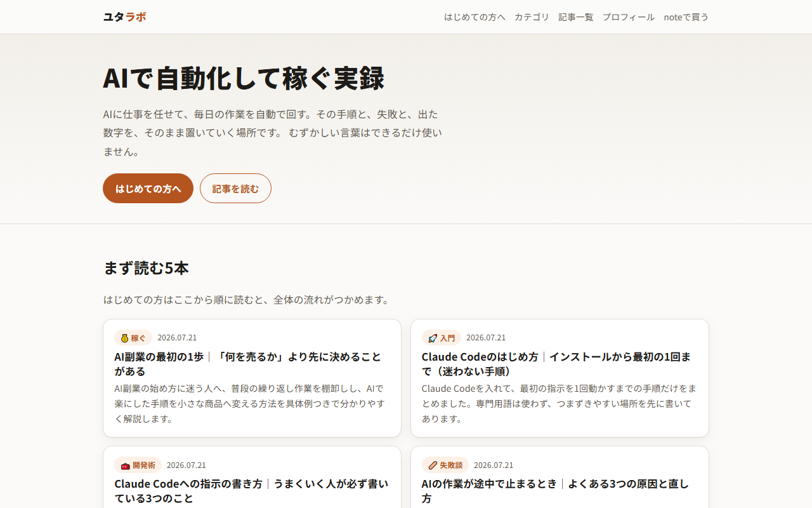Click the date on the AI副業の最初の1歩 card
Image resolution: width=812 pixels, height=508 pixels.
click(177, 338)
